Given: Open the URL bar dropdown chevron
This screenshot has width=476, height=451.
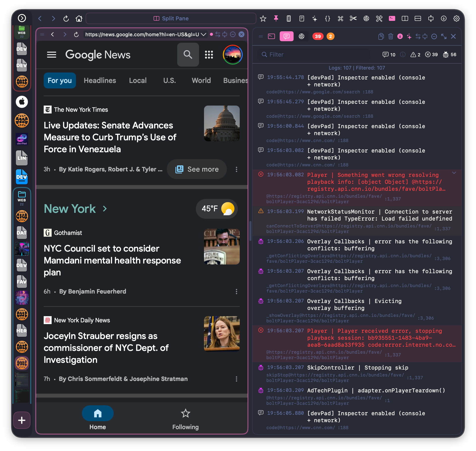Looking at the screenshot, I should pos(203,35).
